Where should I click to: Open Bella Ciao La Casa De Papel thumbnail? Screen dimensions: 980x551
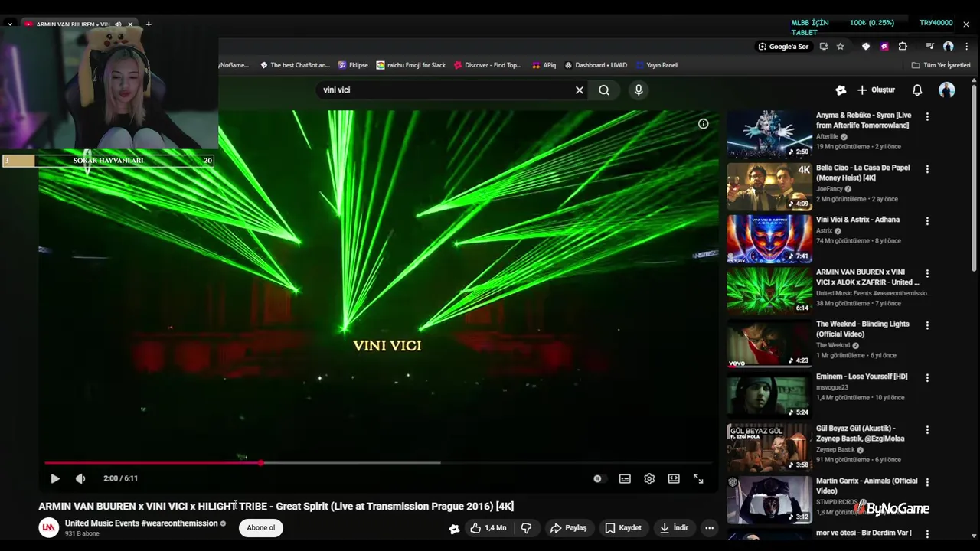[769, 187]
